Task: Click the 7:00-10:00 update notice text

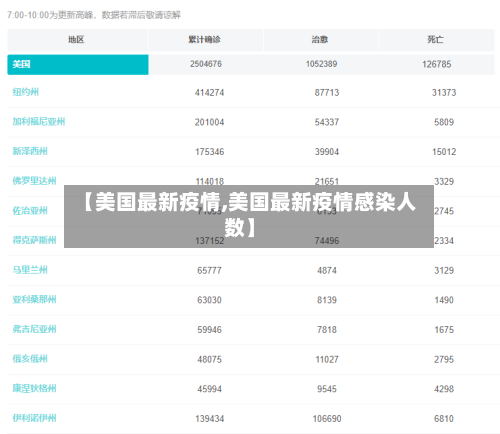Action: point(94,15)
